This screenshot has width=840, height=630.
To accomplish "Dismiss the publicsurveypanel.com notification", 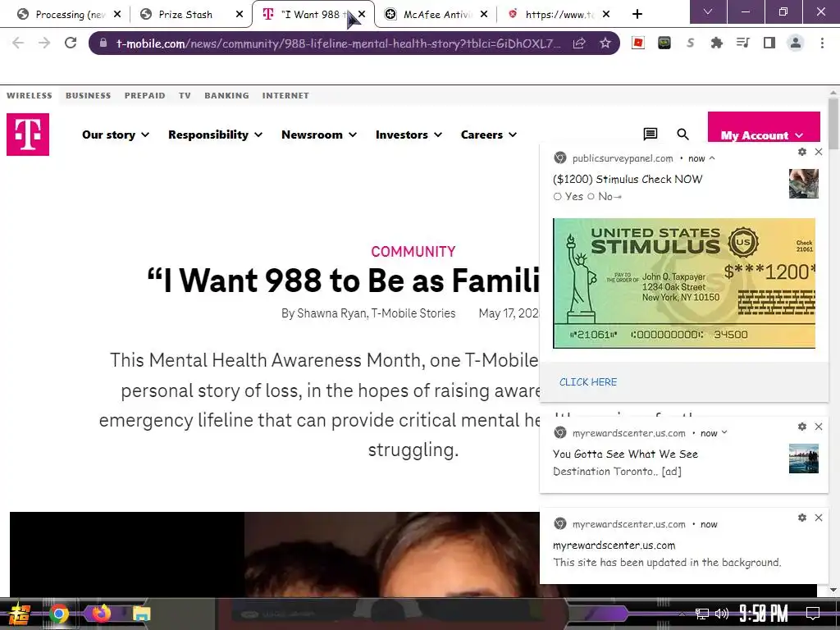I will [x=819, y=152].
